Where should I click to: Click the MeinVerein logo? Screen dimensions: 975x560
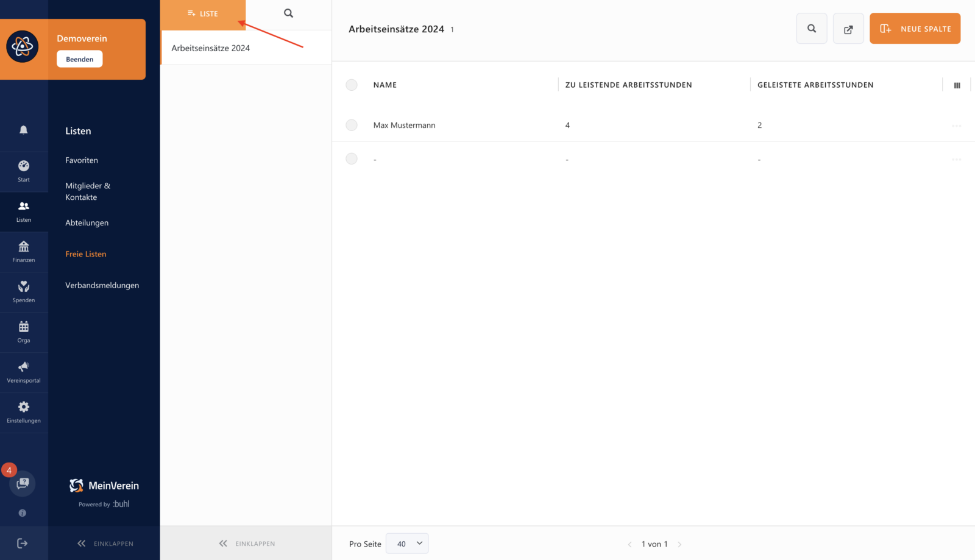click(104, 486)
